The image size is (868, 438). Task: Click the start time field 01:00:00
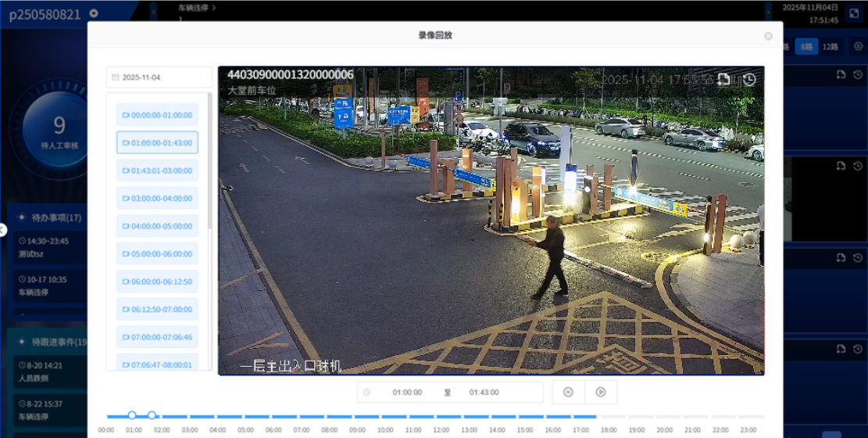coord(407,392)
